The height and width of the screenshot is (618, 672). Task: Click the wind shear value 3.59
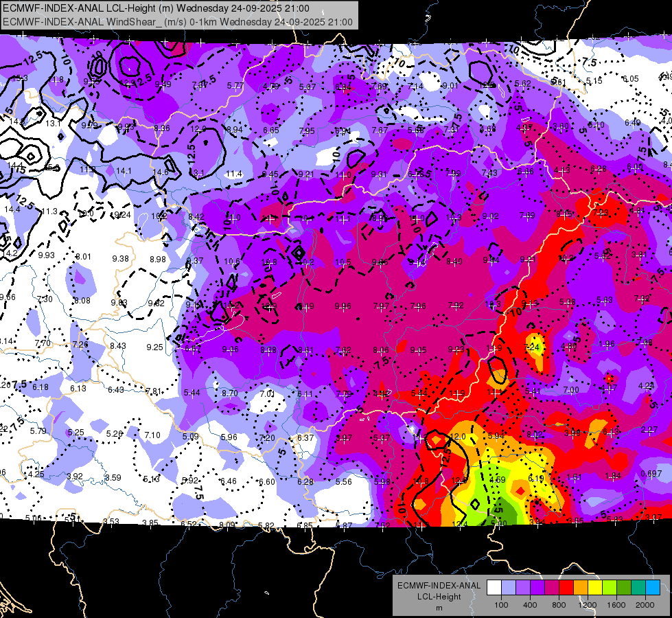(113, 477)
